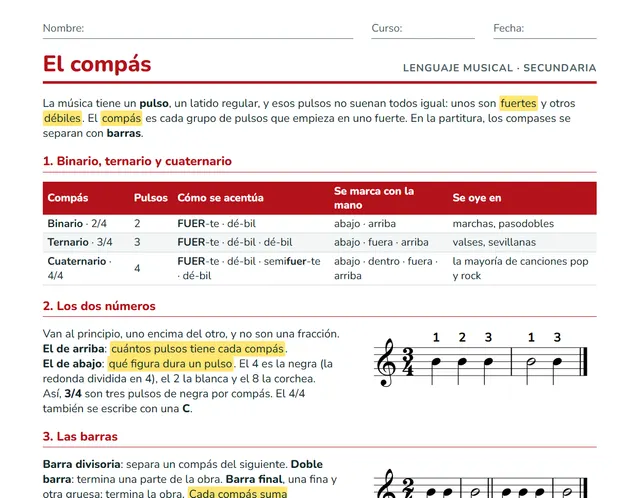
Task: Click the highlighted word 'fuertes'
Action: tap(518, 103)
